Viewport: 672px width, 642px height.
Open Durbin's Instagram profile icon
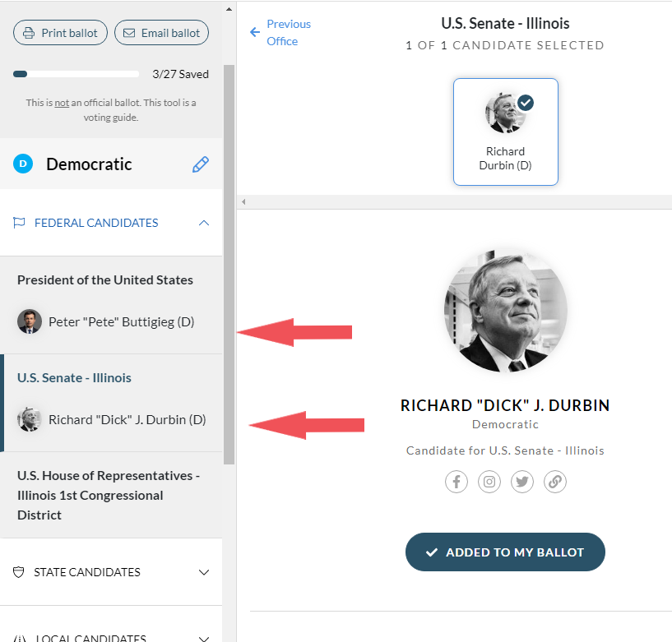tap(489, 482)
